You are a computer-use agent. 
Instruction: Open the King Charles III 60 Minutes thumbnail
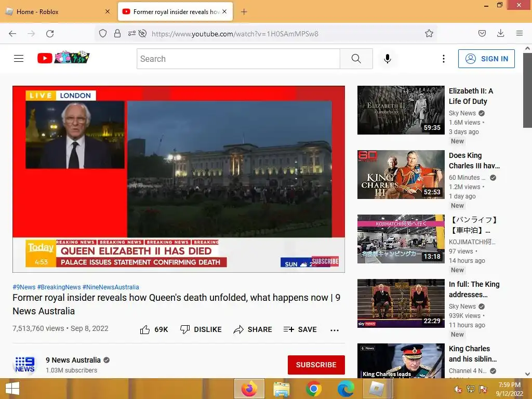click(x=401, y=175)
